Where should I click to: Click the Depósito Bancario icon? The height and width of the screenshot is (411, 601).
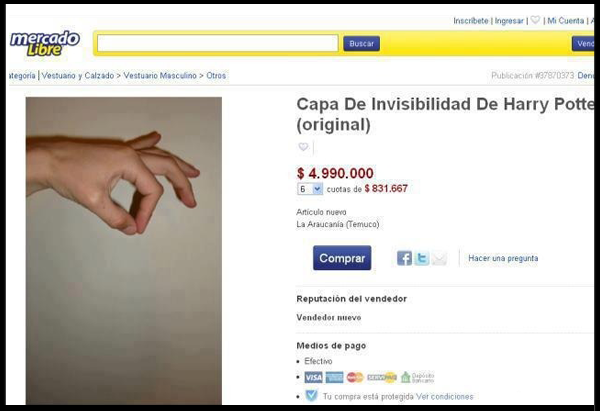[417, 378]
